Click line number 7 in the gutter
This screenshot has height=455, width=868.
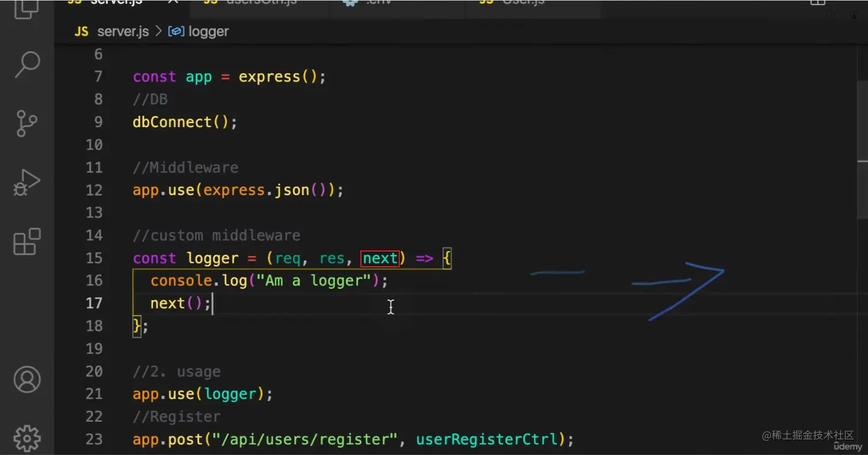tap(98, 76)
